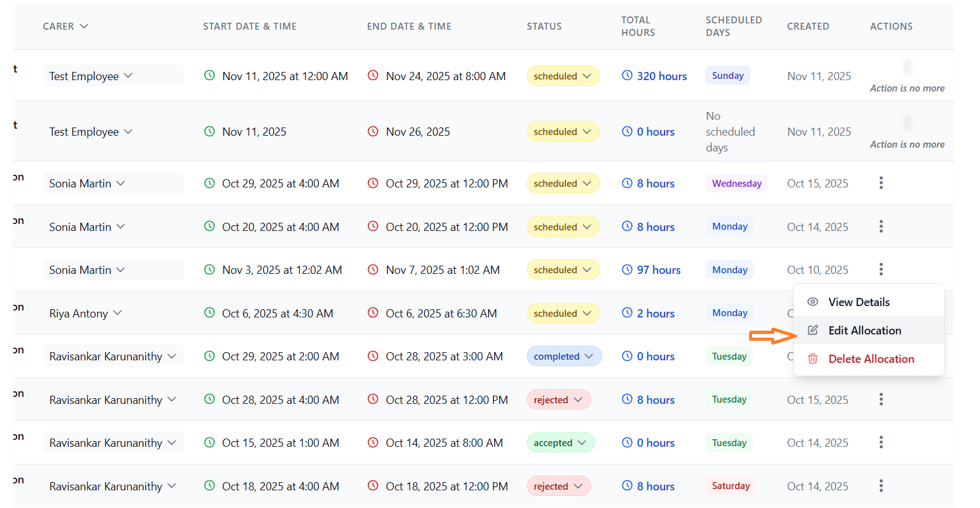The width and height of the screenshot is (980, 508).
Task: Click the 320 hours total link
Action: click(661, 76)
